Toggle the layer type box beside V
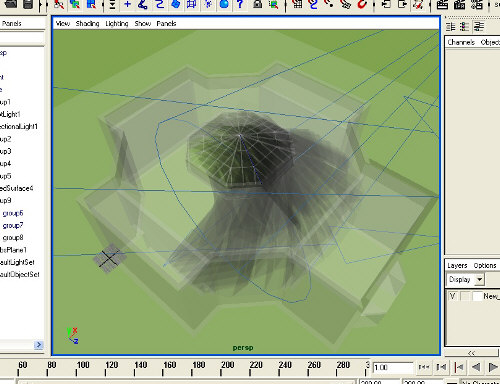 (x=465, y=296)
